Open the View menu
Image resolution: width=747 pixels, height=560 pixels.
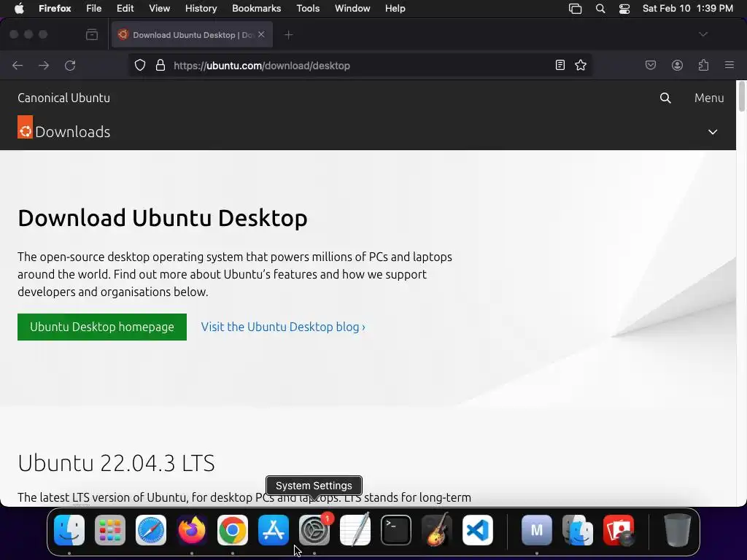159,8
